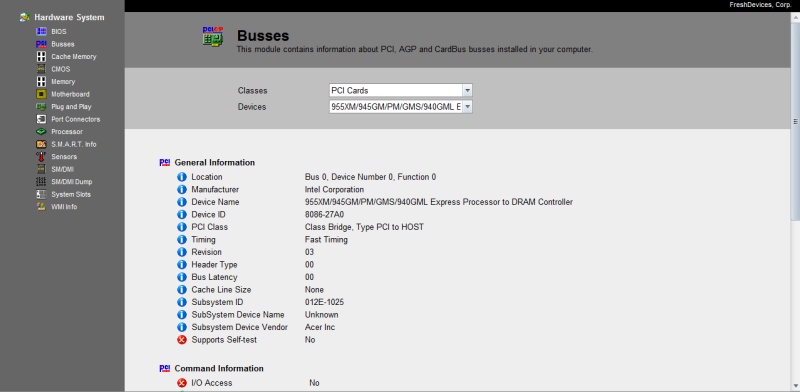The height and width of the screenshot is (392, 800).
Task: Click the SM/DMI icon in sidebar
Action: [x=41, y=169]
